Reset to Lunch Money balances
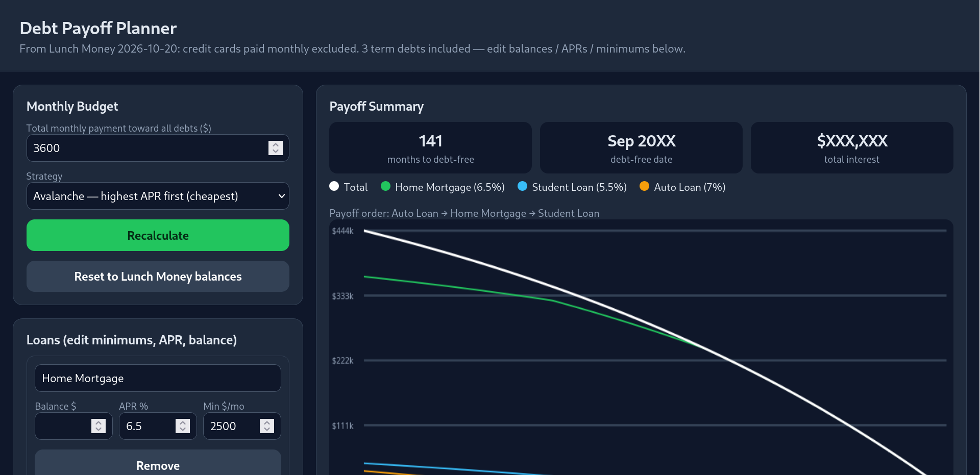 158,277
